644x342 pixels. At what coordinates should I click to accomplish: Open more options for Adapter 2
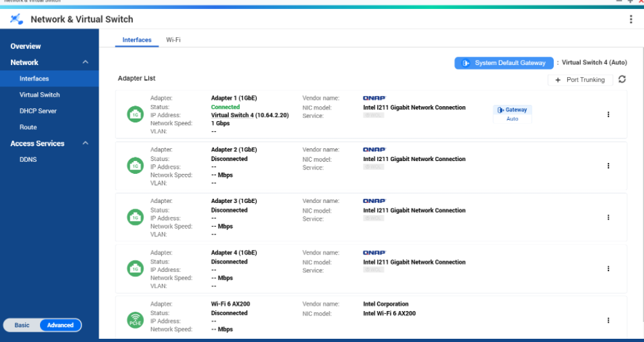coord(609,166)
